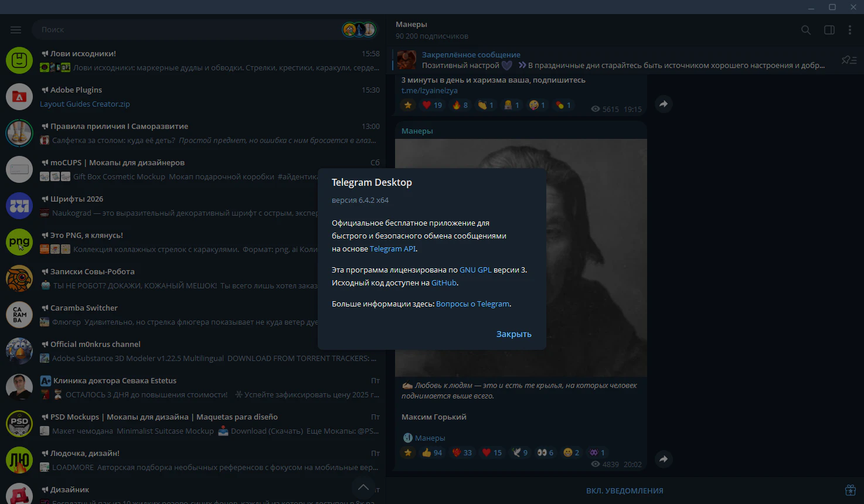Close the About dialog with Закрыть
This screenshot has width=864, height=504.
click(x=514, y=334)
